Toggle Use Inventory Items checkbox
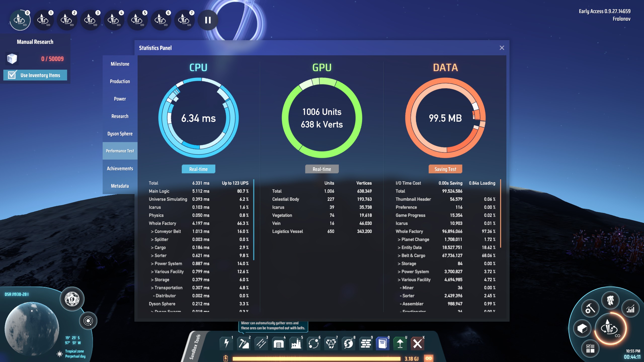Image resolution: width=644 pixels, height=362 pixels. point(12,75)
